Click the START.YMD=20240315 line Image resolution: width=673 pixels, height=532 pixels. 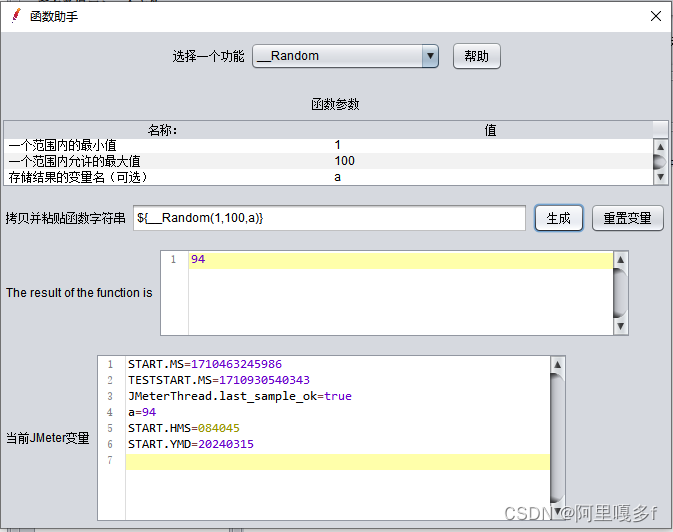pyautogui.click(x=191, y=444)
